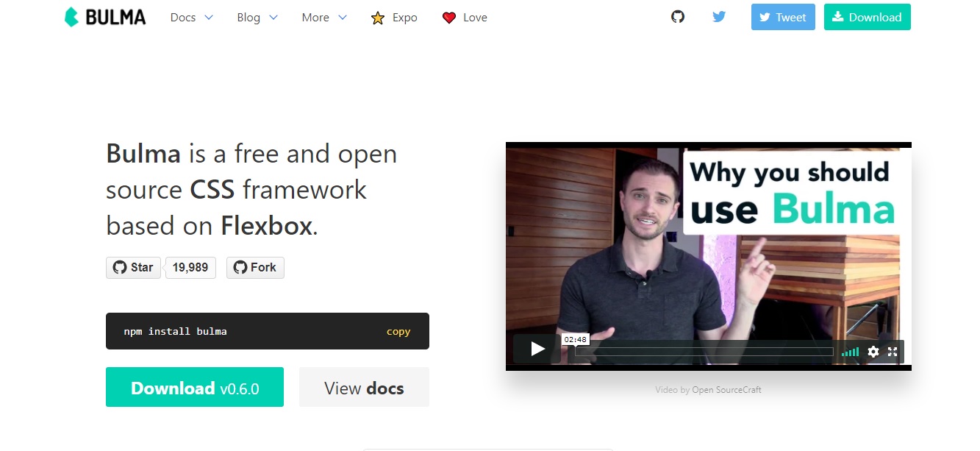Open the GitHub icon link in navbar
Image resolution: width=980 pixels, height=451 pixels.
(x=678, y=17)
